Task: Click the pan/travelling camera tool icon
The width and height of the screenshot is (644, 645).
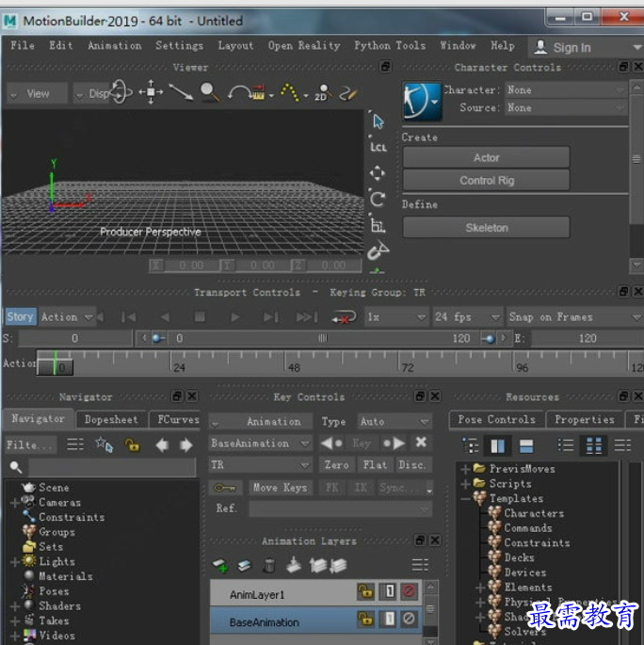Action: 151,92
